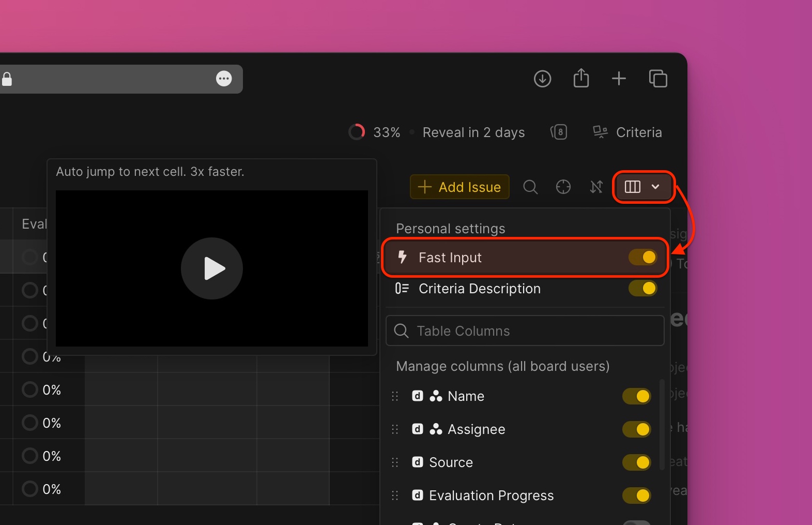The width and height of the screenshot is (812, 525).
Task: Hide the Name column toggle
Action: (x=636, y=396)
